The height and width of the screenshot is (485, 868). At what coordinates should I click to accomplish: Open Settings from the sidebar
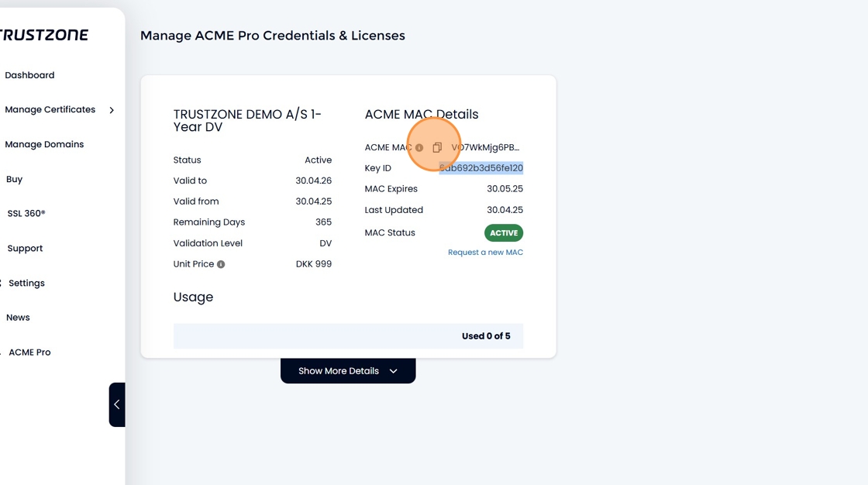(26, 283)
